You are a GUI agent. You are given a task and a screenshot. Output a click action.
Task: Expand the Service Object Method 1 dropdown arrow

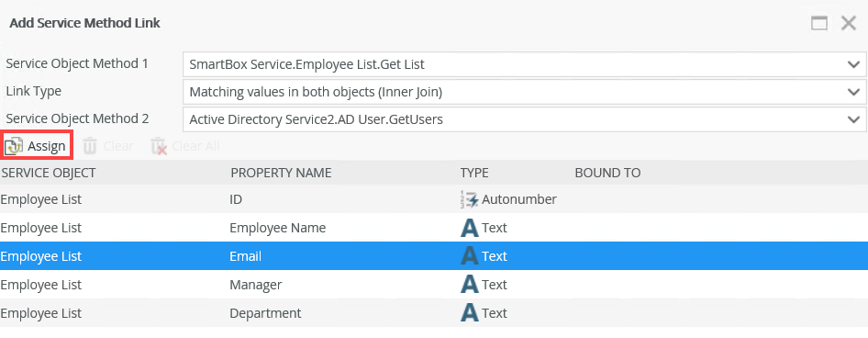853,64
